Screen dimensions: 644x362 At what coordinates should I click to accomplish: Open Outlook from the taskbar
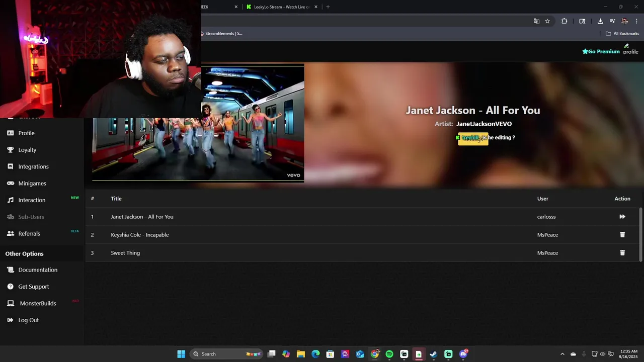[360, 354]
